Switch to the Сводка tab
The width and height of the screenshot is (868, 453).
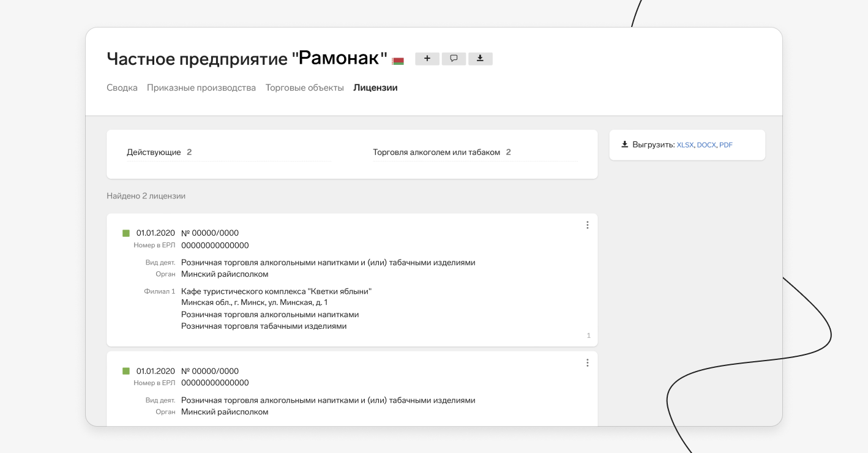[122, 88]
